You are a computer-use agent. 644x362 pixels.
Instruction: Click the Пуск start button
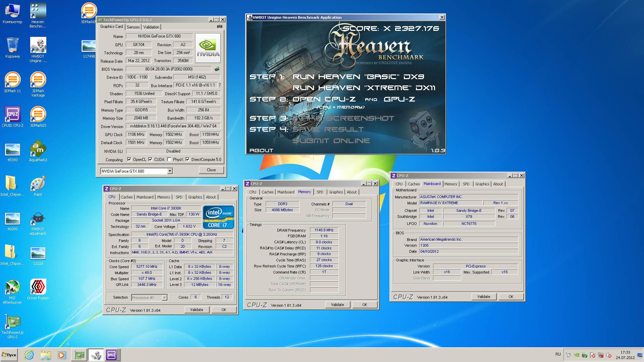[9, 355]
